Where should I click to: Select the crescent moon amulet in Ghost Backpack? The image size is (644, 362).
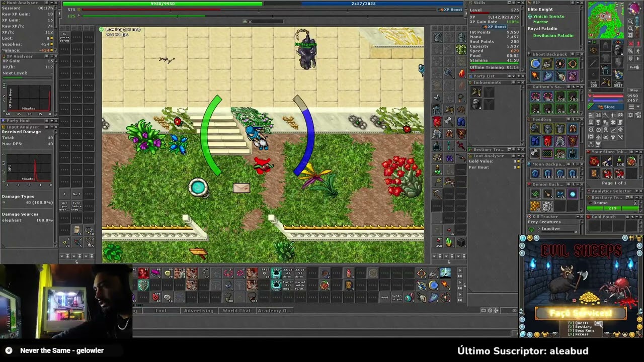coord(535,64)
